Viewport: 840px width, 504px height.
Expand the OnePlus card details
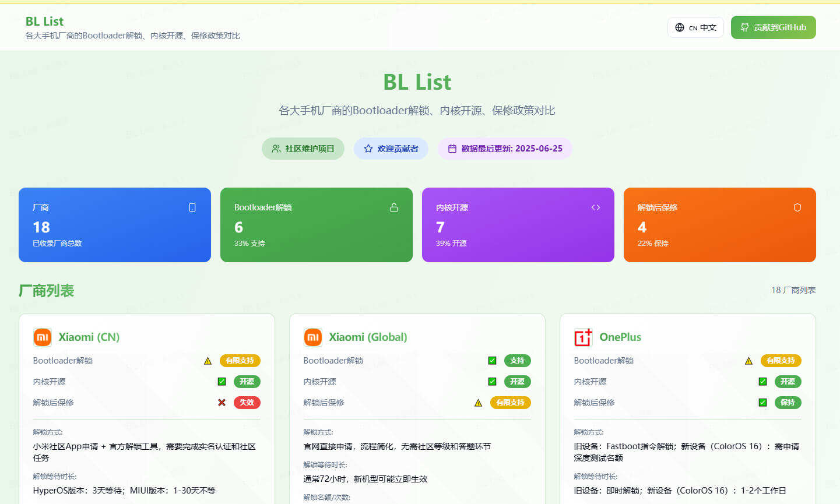(687, 337)
